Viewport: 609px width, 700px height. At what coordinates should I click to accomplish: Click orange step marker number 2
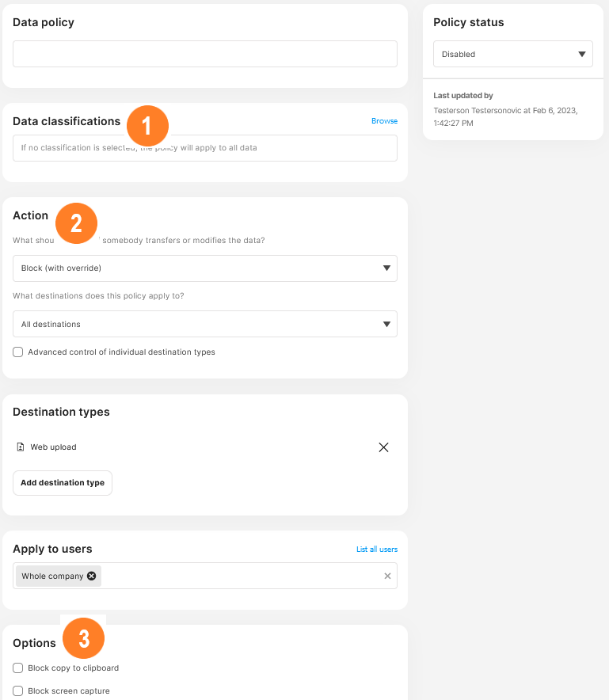point(77,223)
